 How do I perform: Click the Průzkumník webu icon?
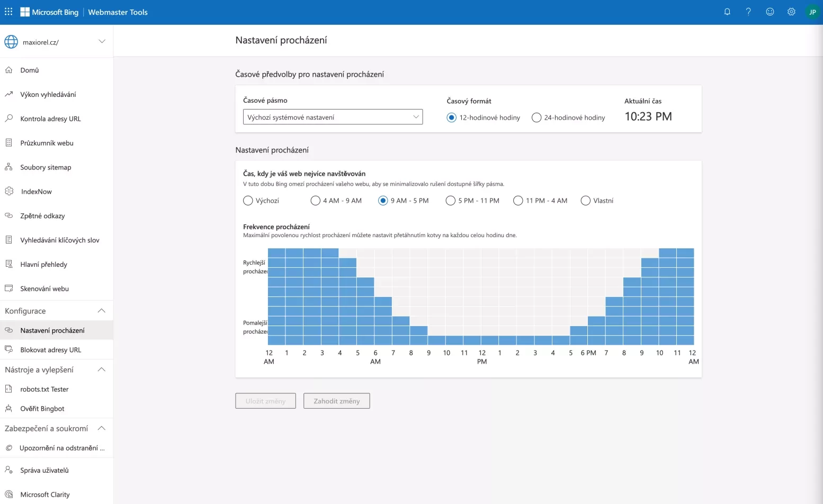tap(9, 143)
